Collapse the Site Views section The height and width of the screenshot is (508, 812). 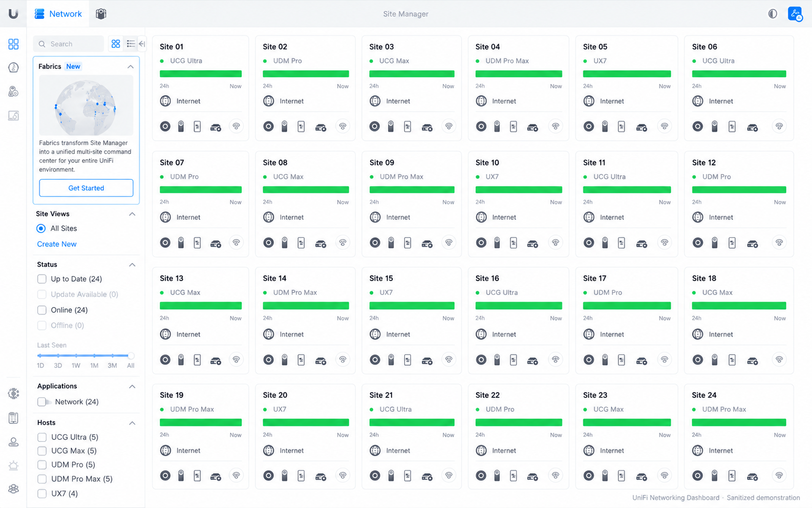tap(132, 214)
